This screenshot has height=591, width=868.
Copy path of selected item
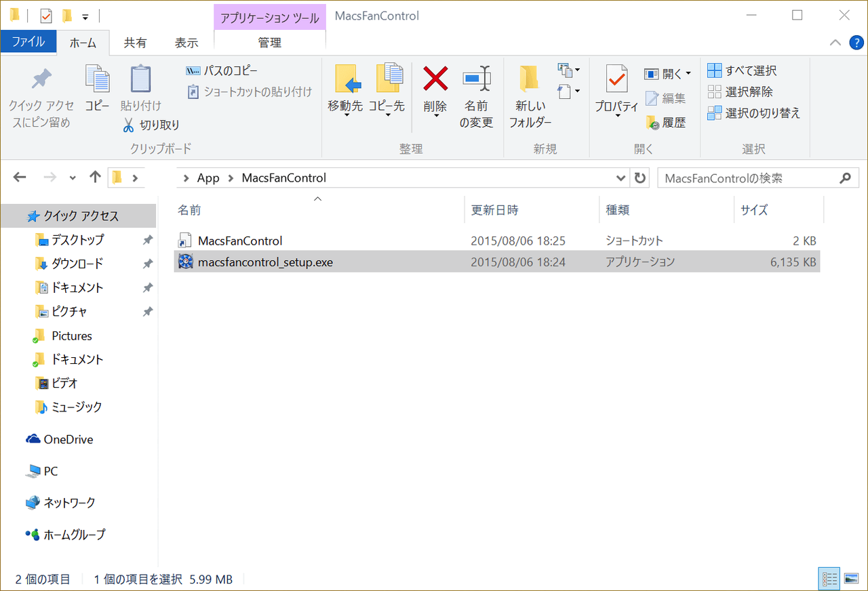(x=222, y=70)
